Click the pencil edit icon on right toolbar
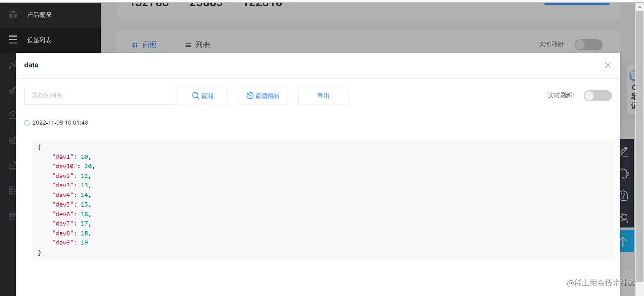This screenshot has height=296, width=644. coord(624,151)
